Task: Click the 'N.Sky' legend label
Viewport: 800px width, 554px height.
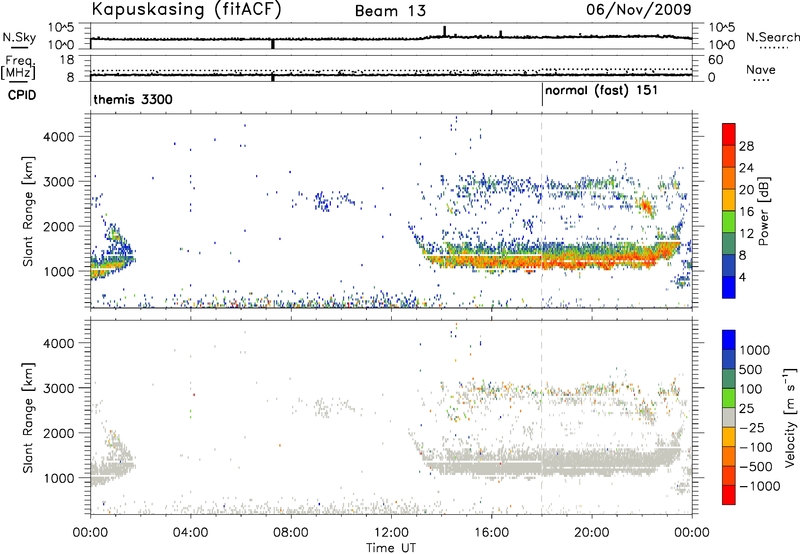Action: [19, 37]
